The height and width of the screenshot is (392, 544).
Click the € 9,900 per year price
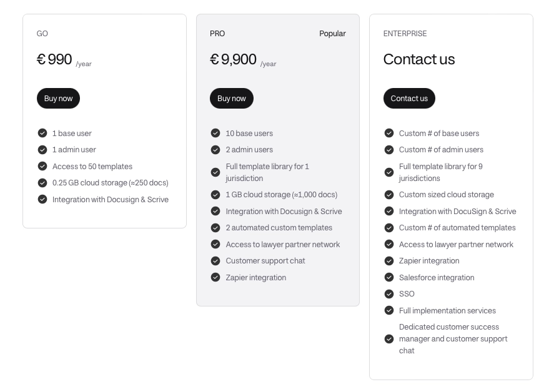coord(234,59)
